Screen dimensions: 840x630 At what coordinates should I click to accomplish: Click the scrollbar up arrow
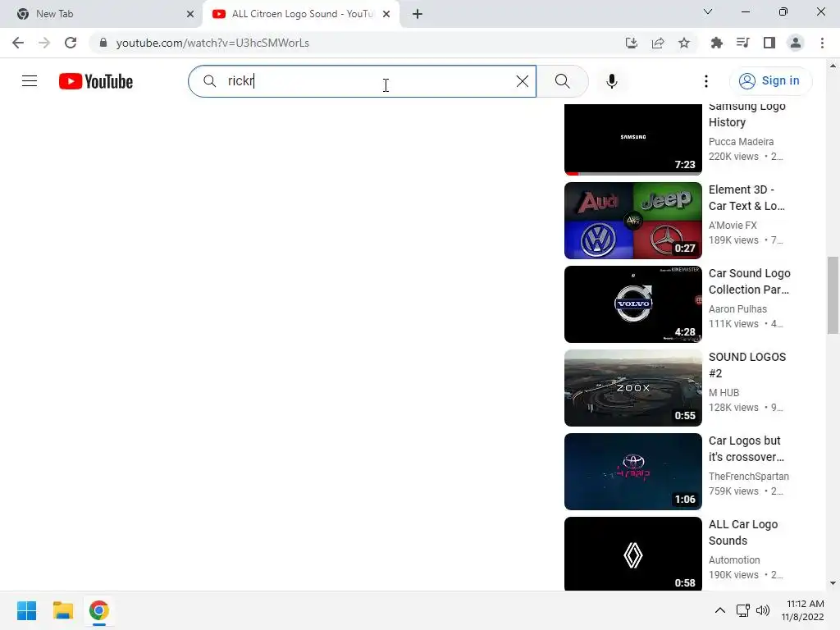(833, 66)
